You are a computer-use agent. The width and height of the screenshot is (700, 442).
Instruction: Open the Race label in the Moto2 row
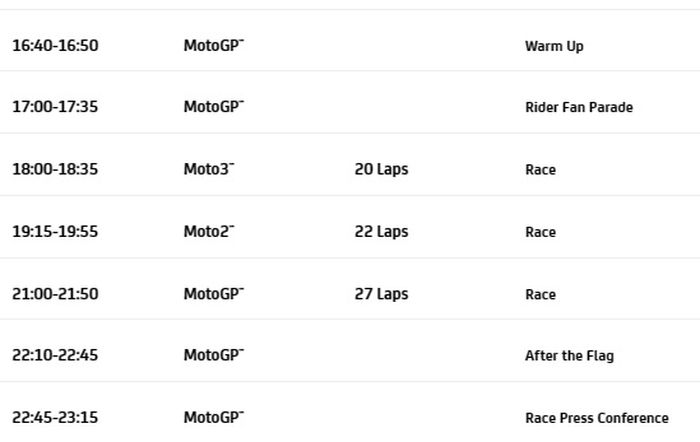(x=540, y=232)
